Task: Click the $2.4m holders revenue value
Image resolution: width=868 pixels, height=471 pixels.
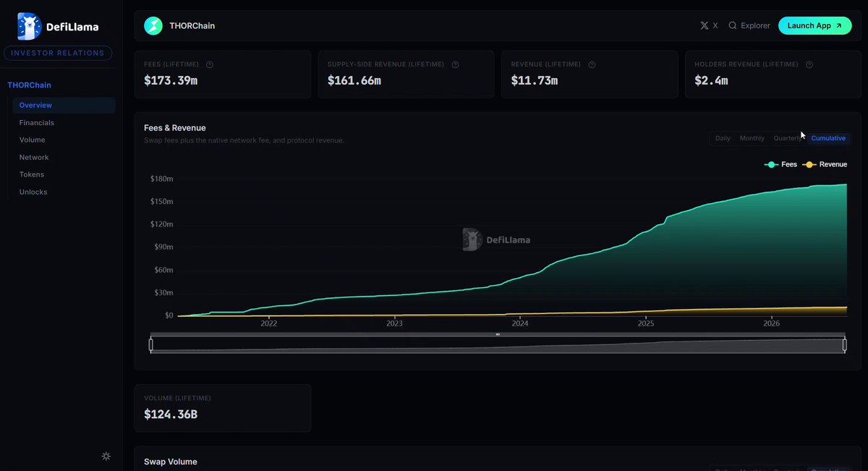Action: pos(712,80)
